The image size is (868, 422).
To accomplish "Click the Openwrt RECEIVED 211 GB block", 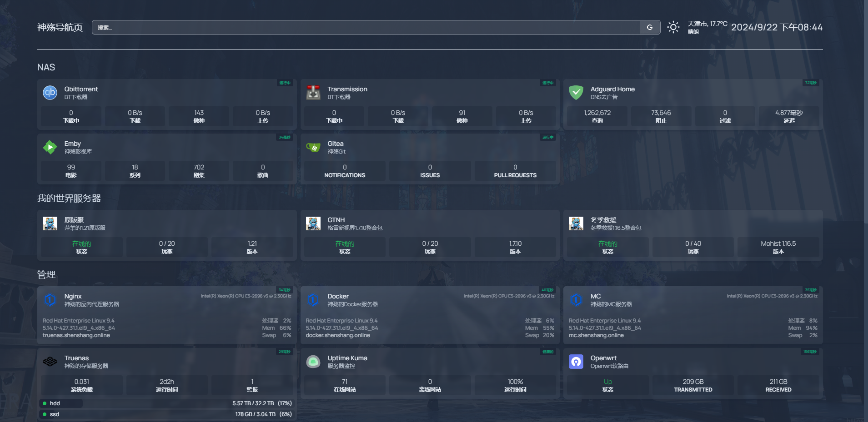I will coord(778,385).
